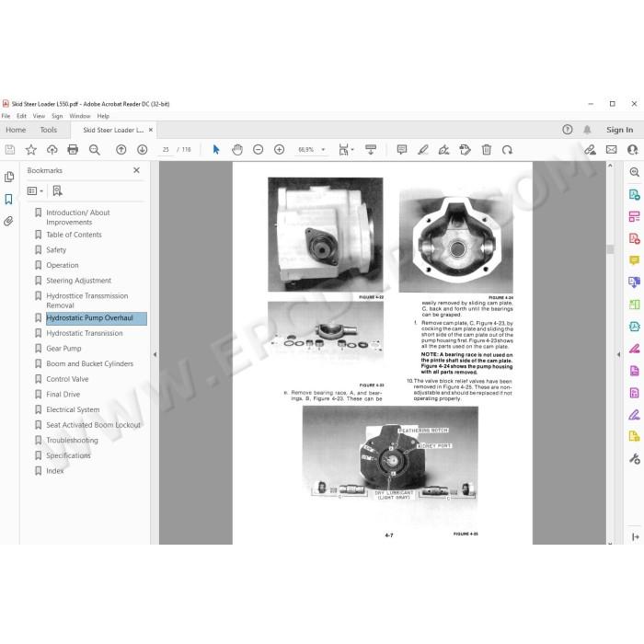Click the document vertical scrollbar thumb
Screen dimensions: 644x644
click(x=610, y=249)
